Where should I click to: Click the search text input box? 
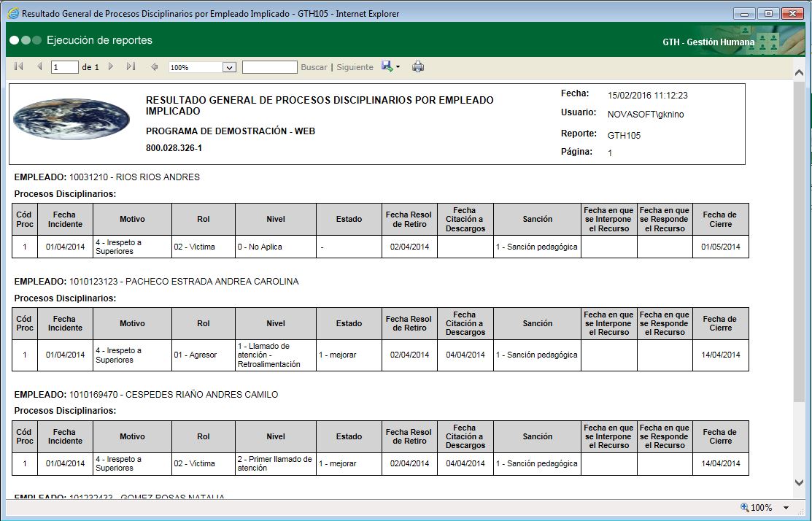point(269,67)
